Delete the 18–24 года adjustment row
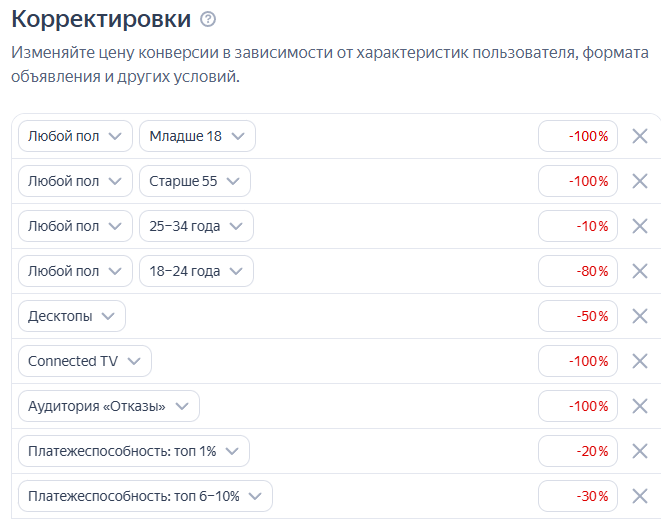661x519 pixels. pos(640,271)
